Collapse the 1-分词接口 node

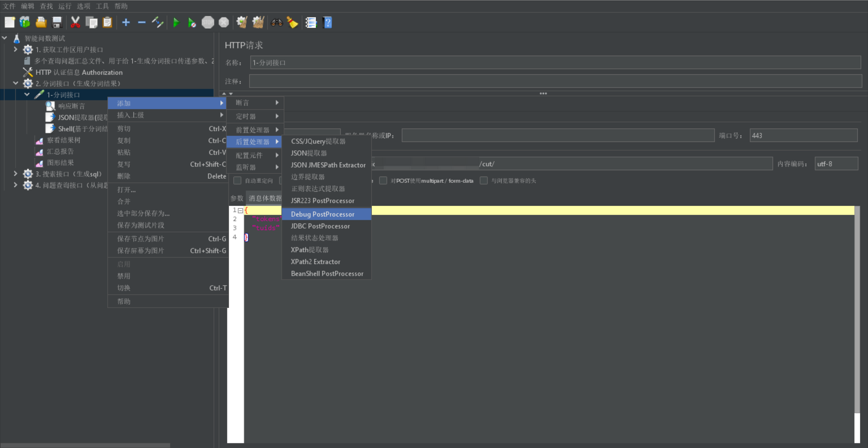(27, 95)
